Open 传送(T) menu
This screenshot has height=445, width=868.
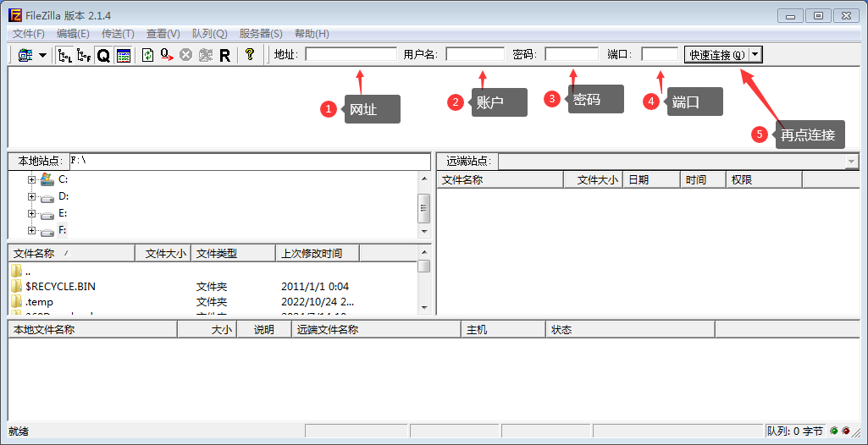click(118, 34)
